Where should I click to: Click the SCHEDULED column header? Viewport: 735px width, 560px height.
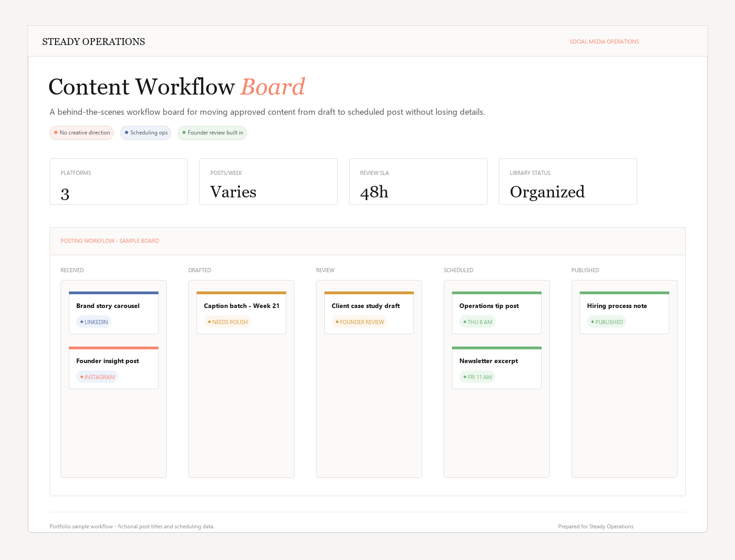[458, 270]
